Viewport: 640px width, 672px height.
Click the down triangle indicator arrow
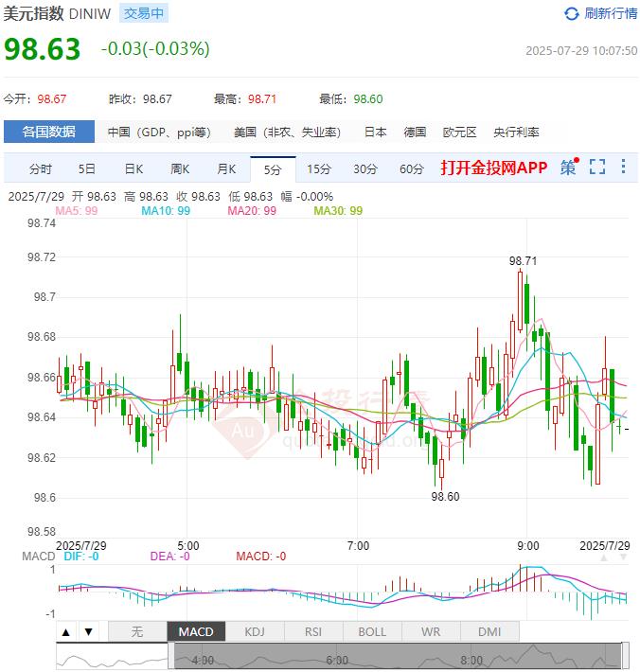[88, 631]
